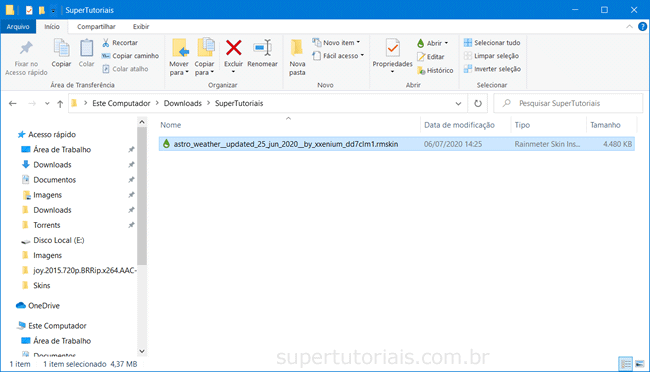Expand the address bar history dropdown
650x372 pixels.
point(458,104)
